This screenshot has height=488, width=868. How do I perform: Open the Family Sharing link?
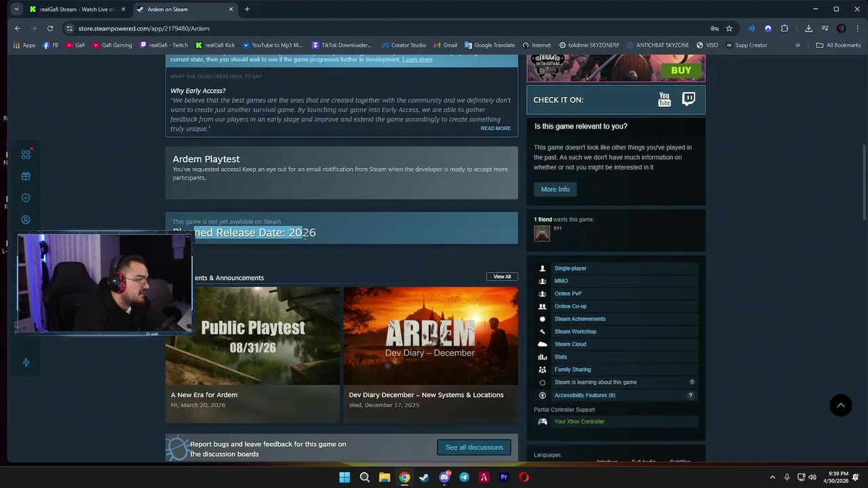coord(572,369)
